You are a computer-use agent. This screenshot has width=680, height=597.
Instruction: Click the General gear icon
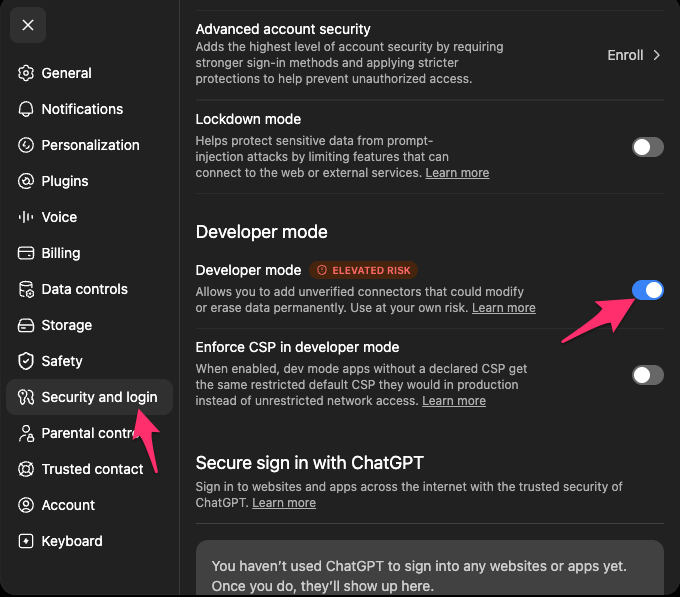[26, 73]
